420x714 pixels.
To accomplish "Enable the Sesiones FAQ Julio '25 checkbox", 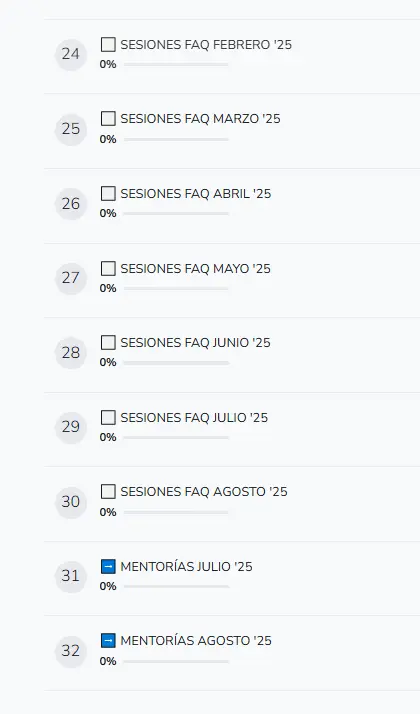I will point(108,418).
